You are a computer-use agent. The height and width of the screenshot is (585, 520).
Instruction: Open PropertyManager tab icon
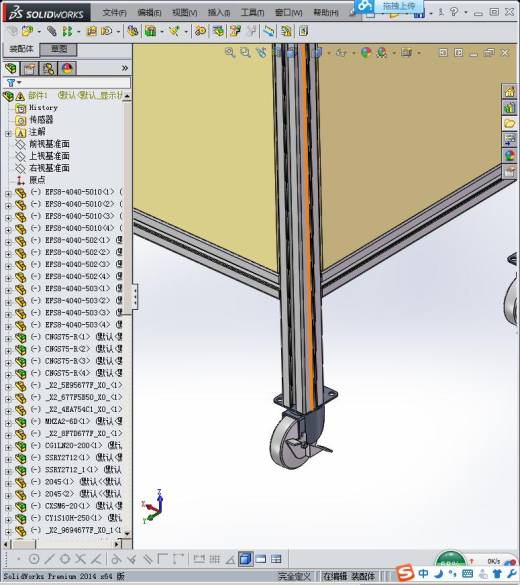pyautogui.click(x=29, y=68)
